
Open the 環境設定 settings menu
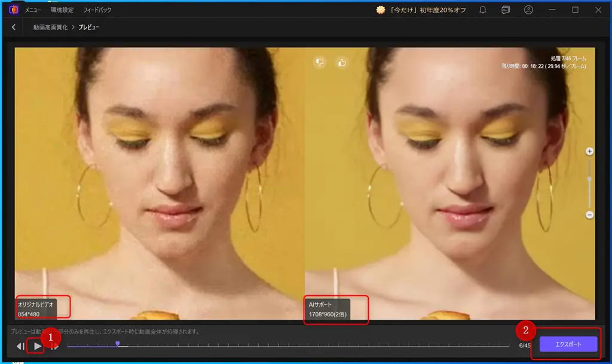pos(62,10)
